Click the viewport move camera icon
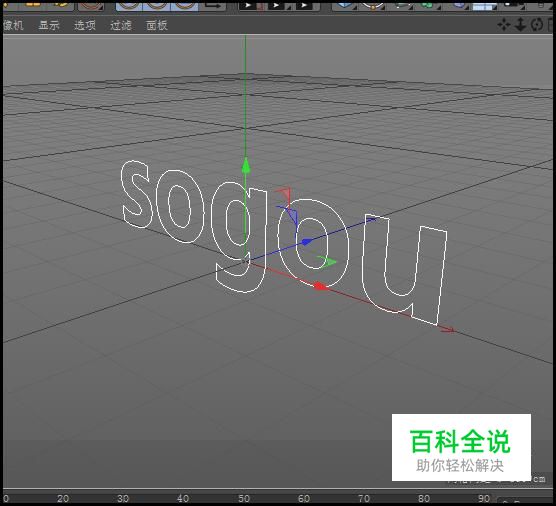Image resolution: width=556 pixels, height=506 pixels. [x=504, y=25]
